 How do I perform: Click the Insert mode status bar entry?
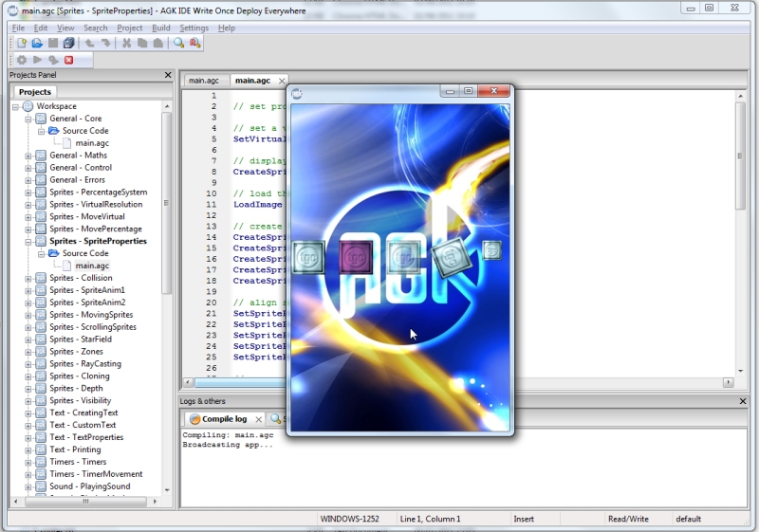click(524, 519)
